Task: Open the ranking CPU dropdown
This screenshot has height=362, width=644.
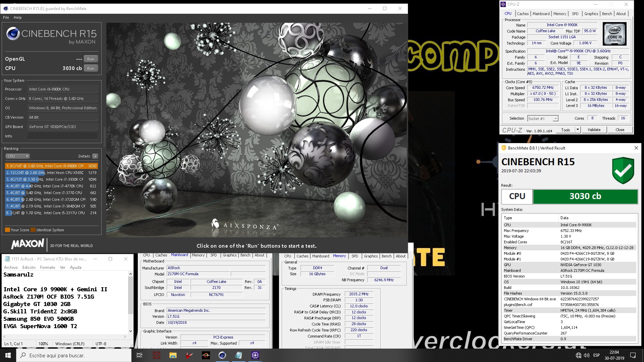Action: 18,156
